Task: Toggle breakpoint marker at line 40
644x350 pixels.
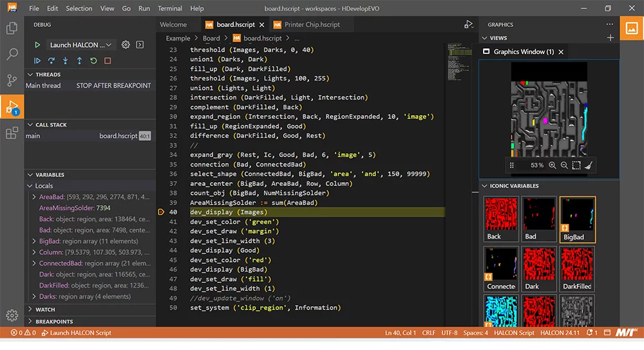Action: pyautogui.click(x=162, y=212)
